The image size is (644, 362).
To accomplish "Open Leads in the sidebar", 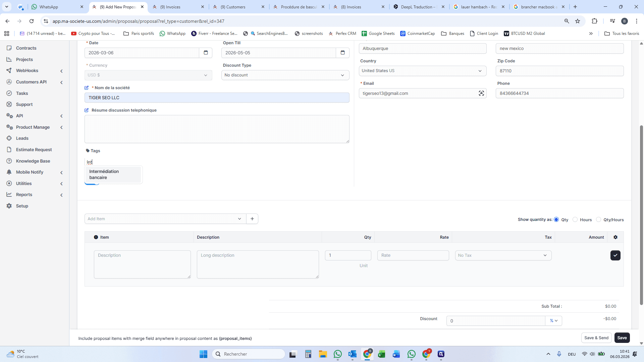I will coord(22,138).
